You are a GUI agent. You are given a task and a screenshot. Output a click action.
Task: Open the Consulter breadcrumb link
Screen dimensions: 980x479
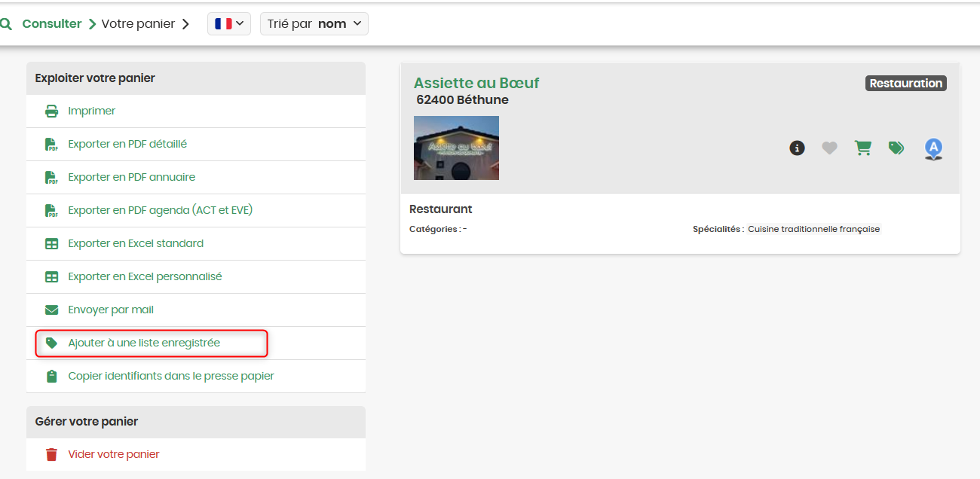coord(52,23)
